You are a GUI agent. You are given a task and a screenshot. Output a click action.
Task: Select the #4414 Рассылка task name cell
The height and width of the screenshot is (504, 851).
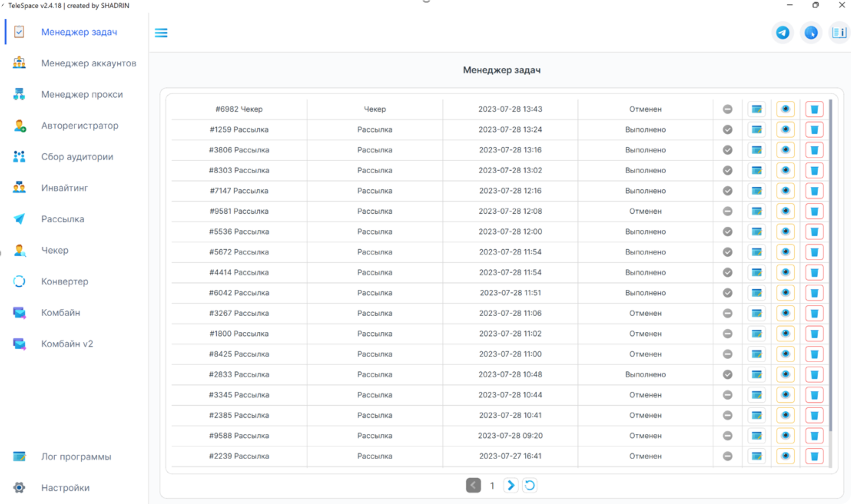tap(239, 273)
